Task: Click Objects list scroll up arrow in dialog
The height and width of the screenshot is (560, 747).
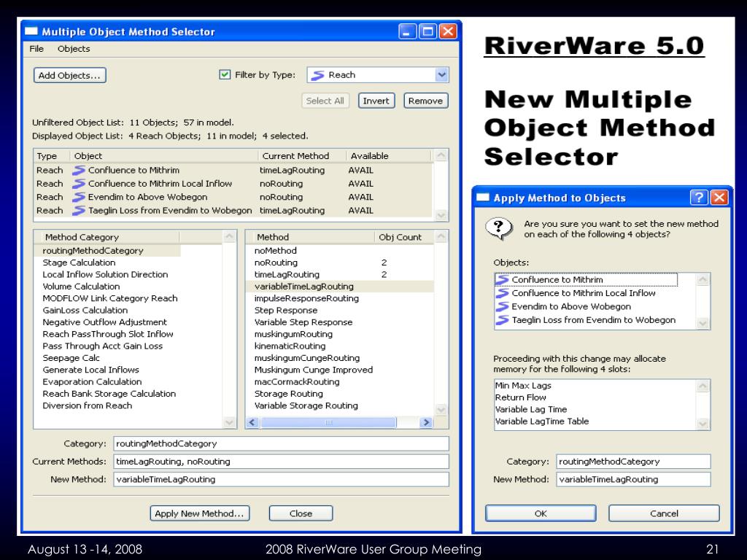Action: click(x=703, y=279)
